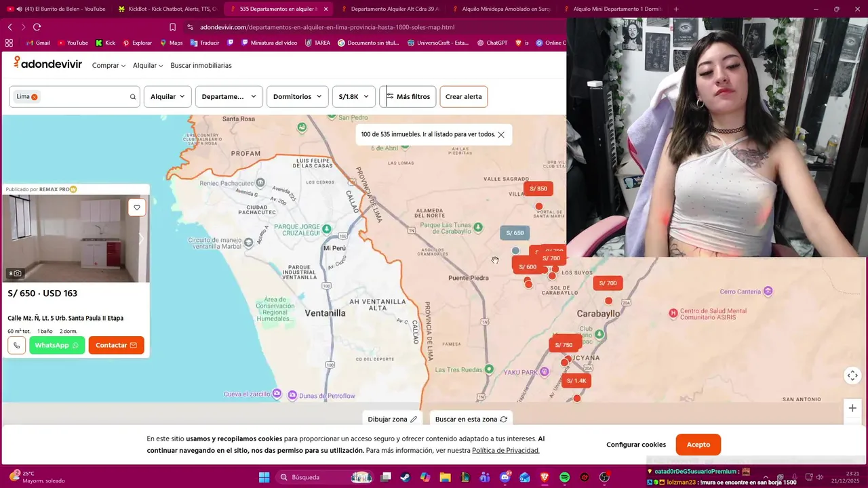Open Discord from taskbar
The height and width of the screenshot is (488, 868).
[x=505, y=477]
